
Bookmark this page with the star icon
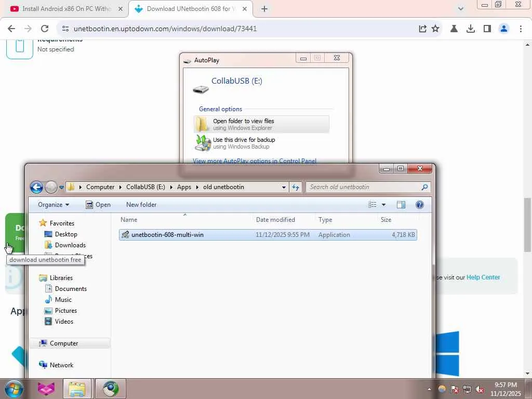[x=435, y=29]
